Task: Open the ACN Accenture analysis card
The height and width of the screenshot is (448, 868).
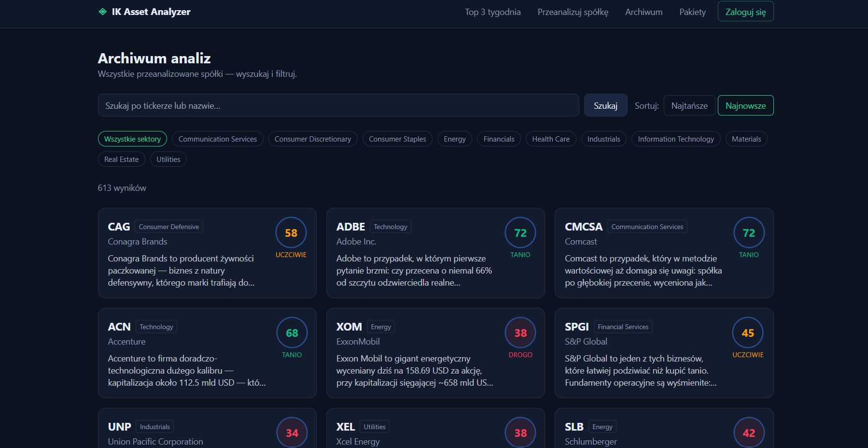Action: tap(207, 353)
